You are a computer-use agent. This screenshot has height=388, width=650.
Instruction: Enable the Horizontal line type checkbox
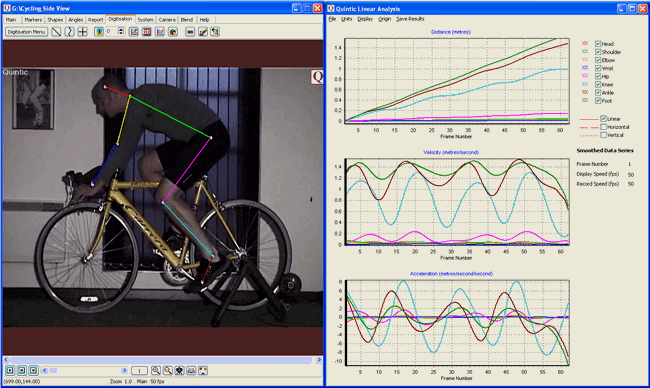(x=604, y=127)
